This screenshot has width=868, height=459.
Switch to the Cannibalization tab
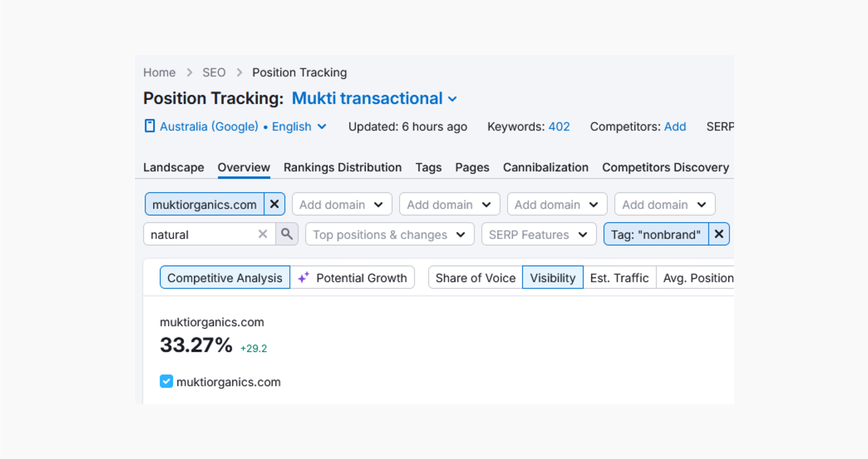point(546,168)
